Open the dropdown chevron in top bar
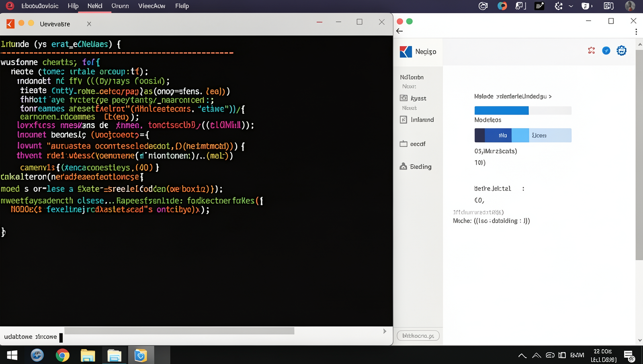Image resolution: width=643 pixels, height=364 pixels. click(571, 6)
